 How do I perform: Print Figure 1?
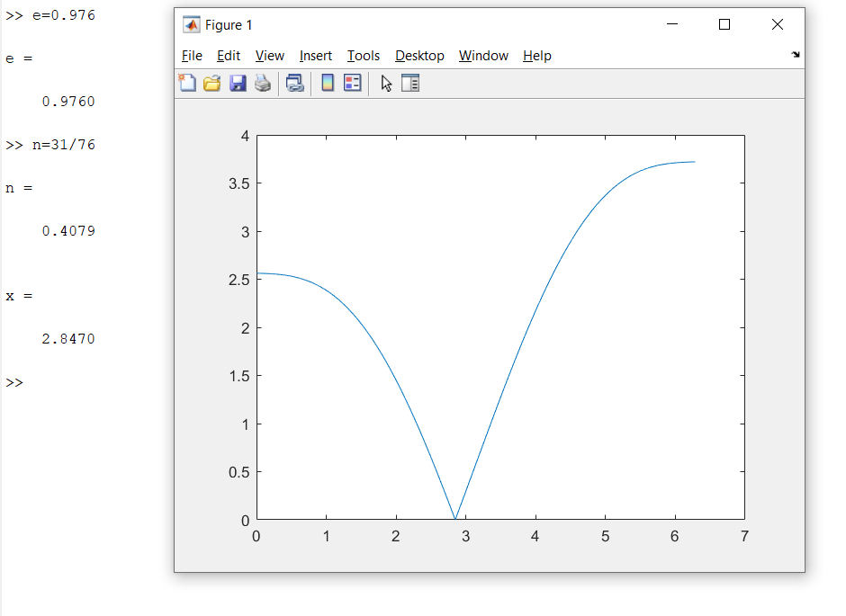pos(262,83)
